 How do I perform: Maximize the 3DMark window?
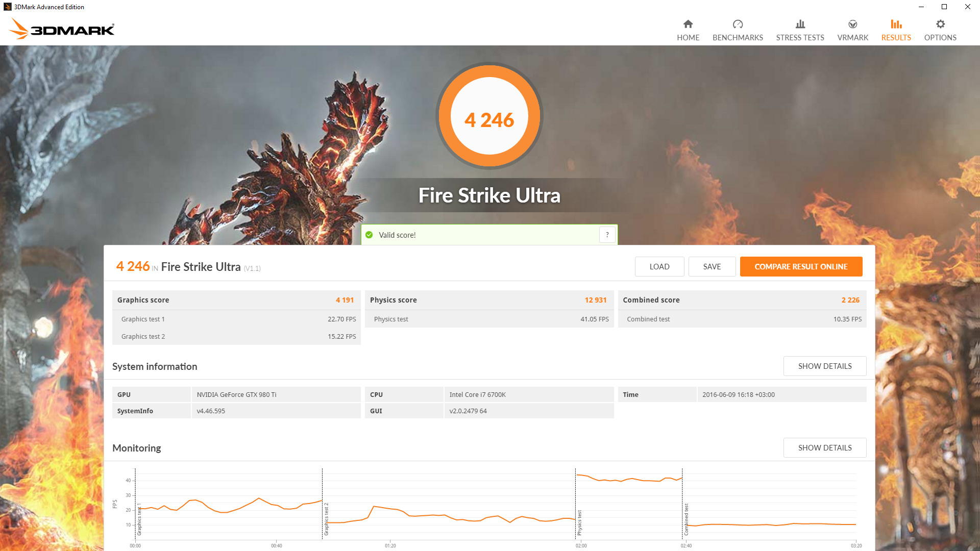pos(944,7)
